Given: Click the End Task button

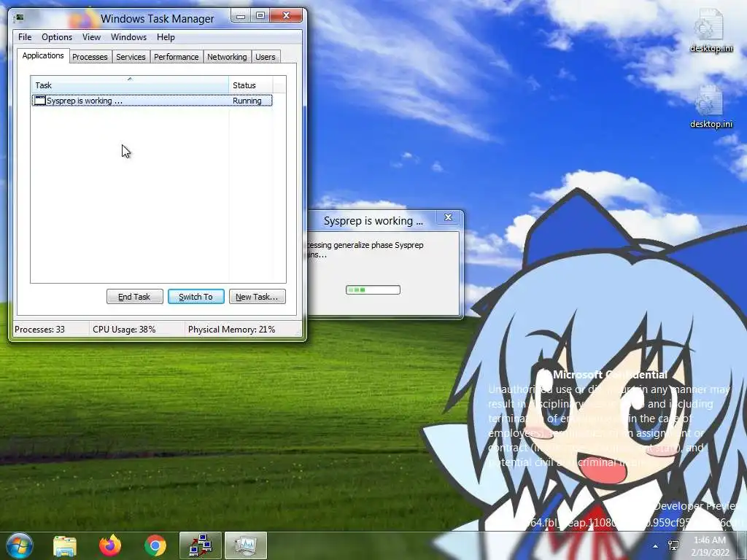Looking at the screenshot, I should (135, 297).
